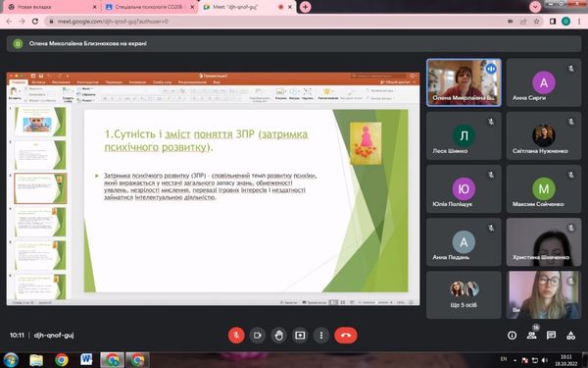This screenshot has height=368, width=588.
Task: Select the fifth slide thumbnail in the panel
Action: 40,255
